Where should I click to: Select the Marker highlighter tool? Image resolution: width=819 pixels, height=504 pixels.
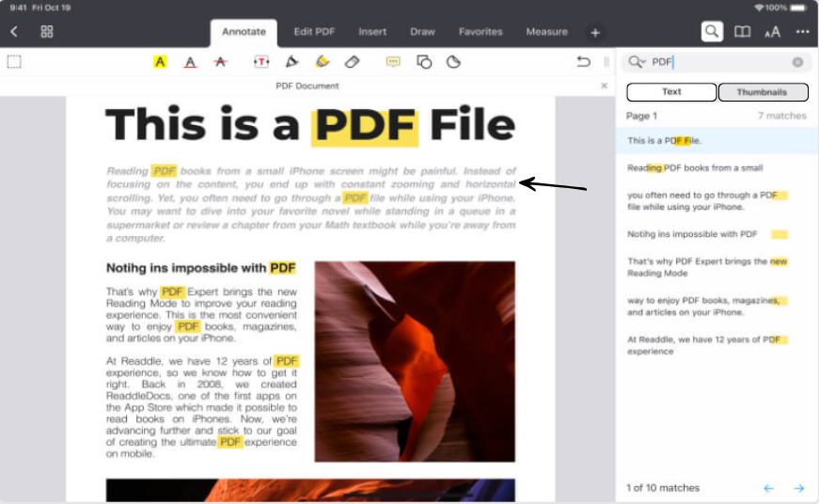tap(323, 62)
